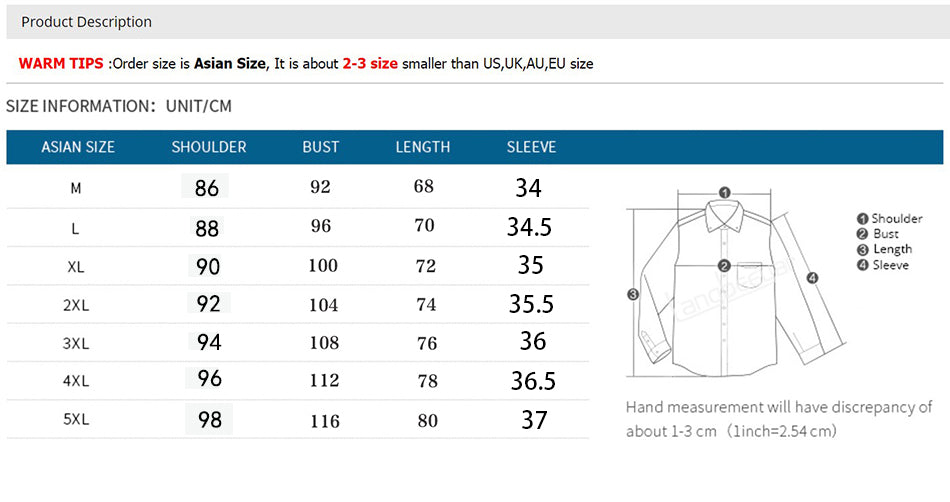The height and width of the screenshot is (502, 950).
Task: Click the BUST column header
Action: [x=321, y=147]
